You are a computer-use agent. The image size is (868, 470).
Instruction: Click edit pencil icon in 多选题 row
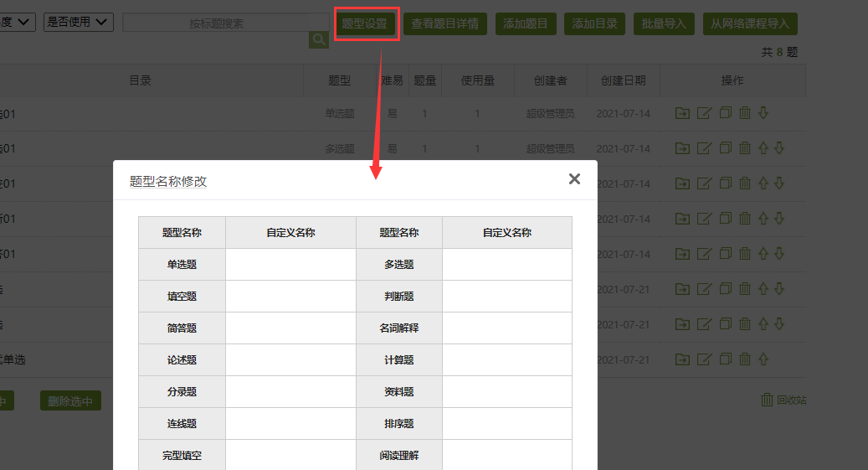point(704,148)
